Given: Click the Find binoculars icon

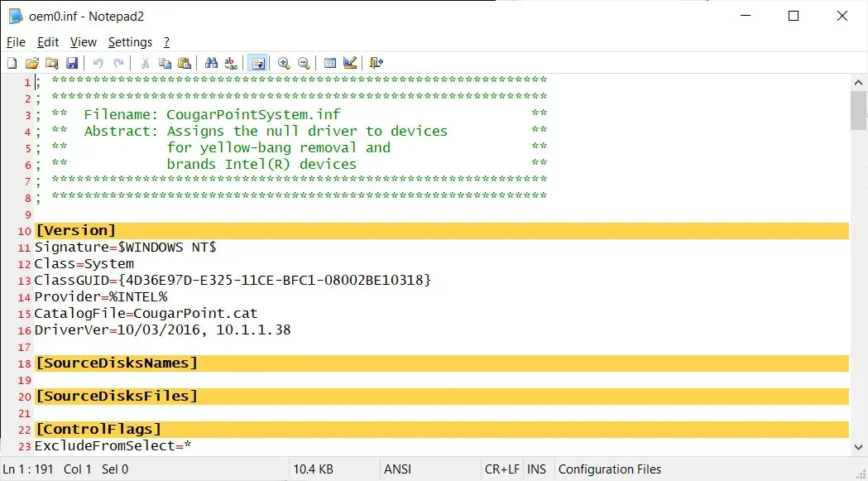Looking at the screenshot, I should (x=211, y=63).
